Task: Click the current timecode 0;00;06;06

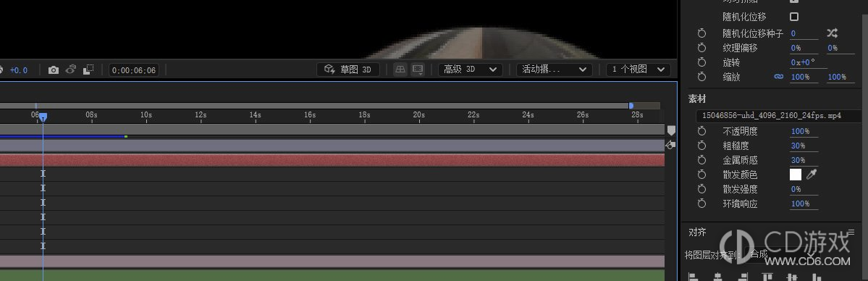Action: [133, 70]
